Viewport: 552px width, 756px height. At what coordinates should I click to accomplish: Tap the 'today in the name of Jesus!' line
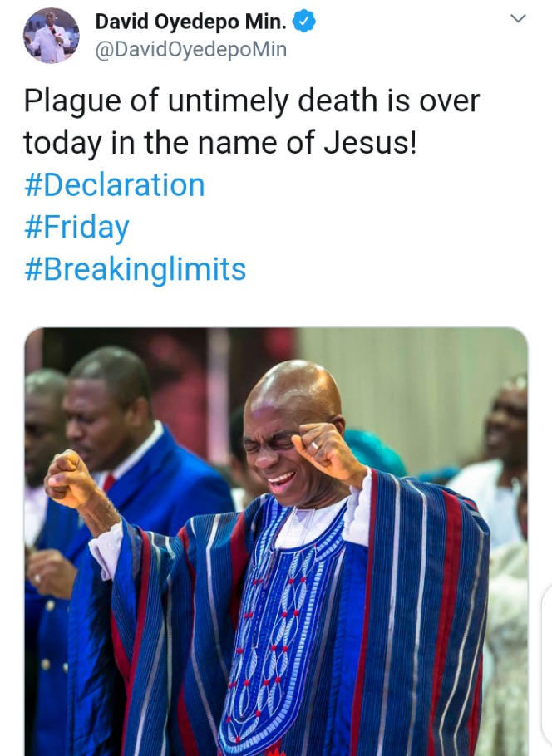click(x=220, y=143)
